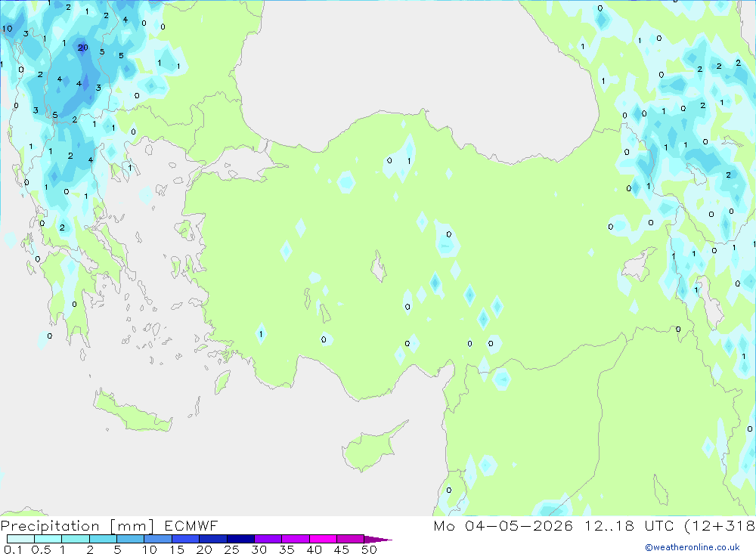Select the 45–50 mm legend swatch
Viewport: 756px width, 554px height.
coord(351,539)
